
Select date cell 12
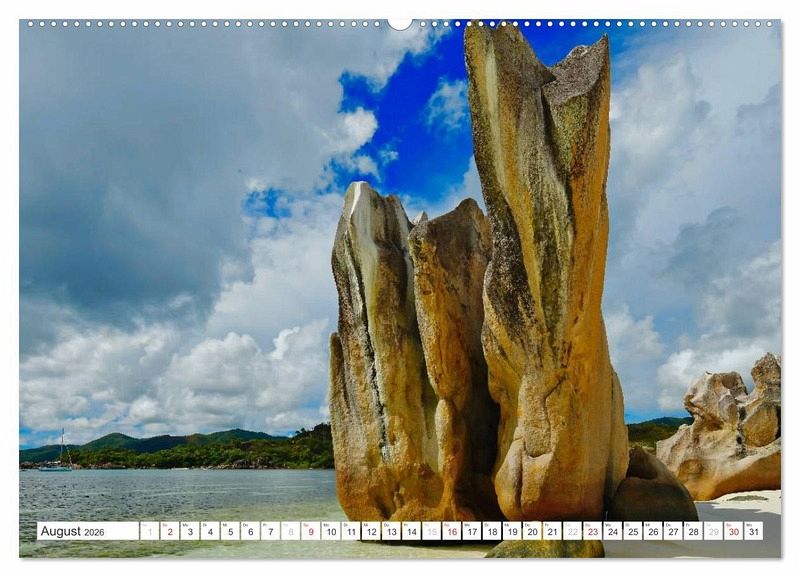point(371,531)
